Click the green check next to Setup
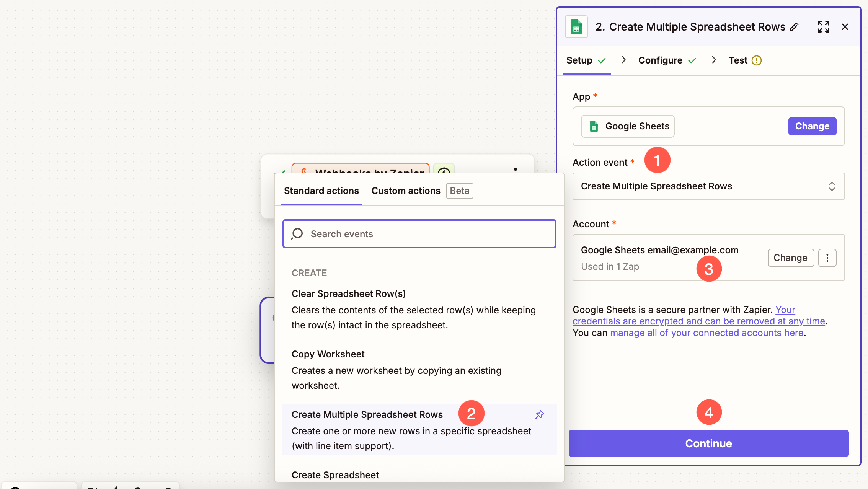The image size is (868, 489). [x=602, y=60]
